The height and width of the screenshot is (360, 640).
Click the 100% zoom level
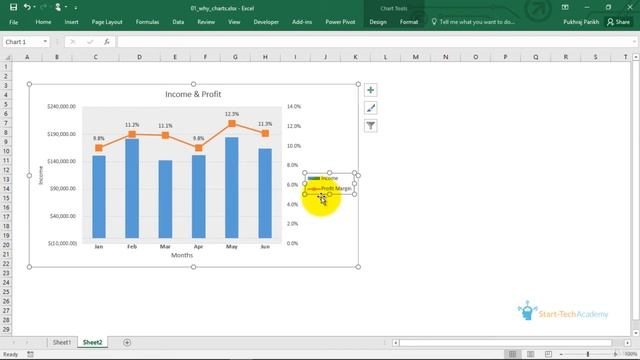[x=631, y=354]
